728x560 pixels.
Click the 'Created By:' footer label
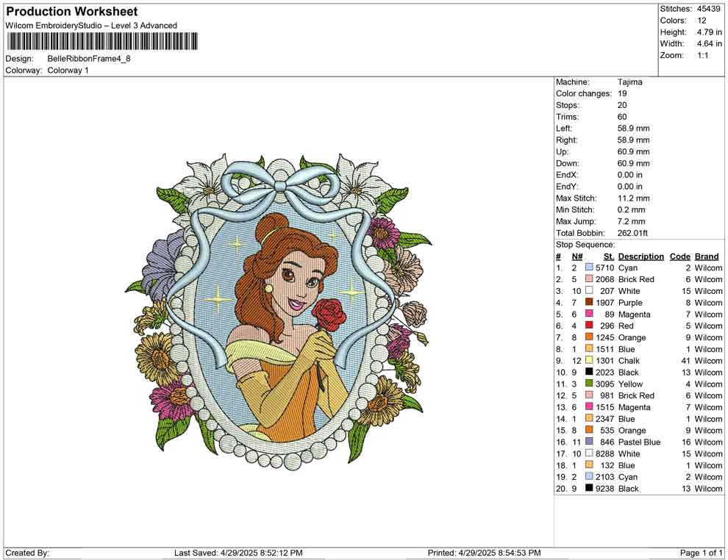(27, 553)
